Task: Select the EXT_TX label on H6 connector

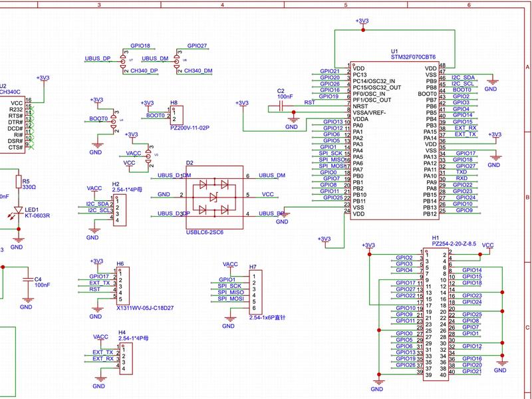Action: pos(99,283)
